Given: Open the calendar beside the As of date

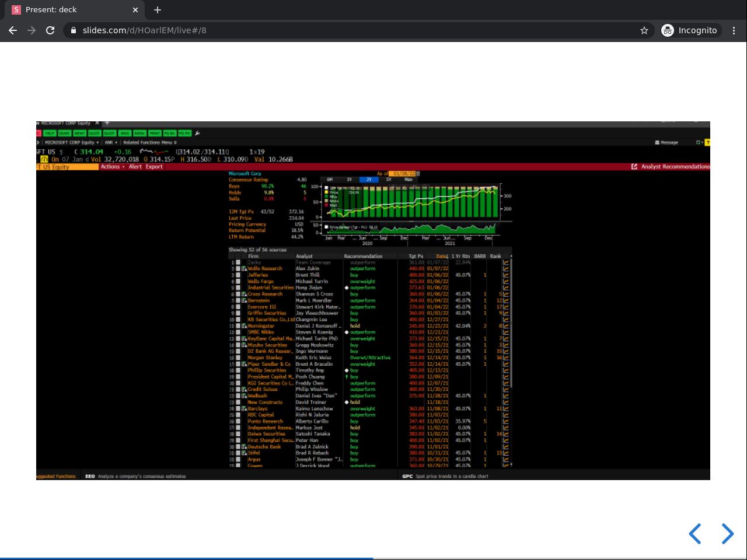Looking at the screenshot, I should coord(418,174).
